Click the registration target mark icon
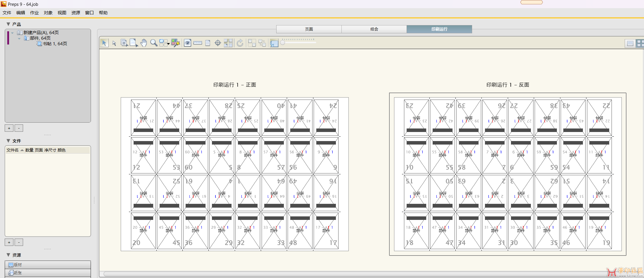The image size is (644, 278). [x=218, y=43]
